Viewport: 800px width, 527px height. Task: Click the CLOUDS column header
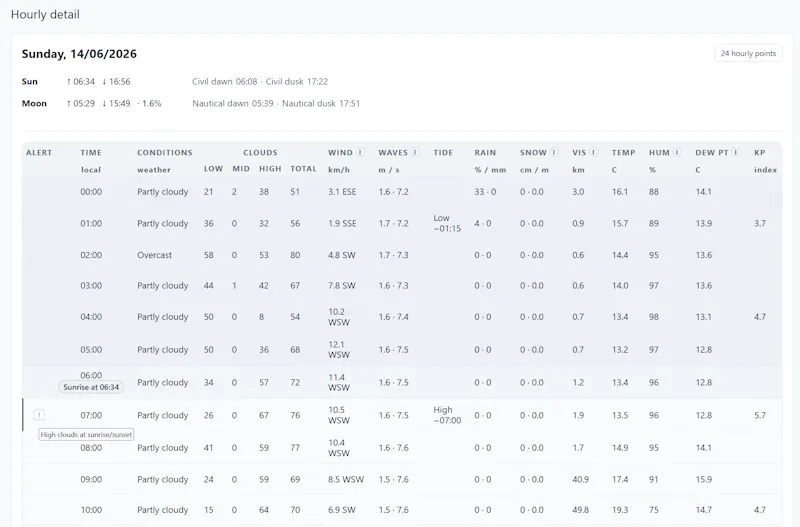(x=260, y=153)
